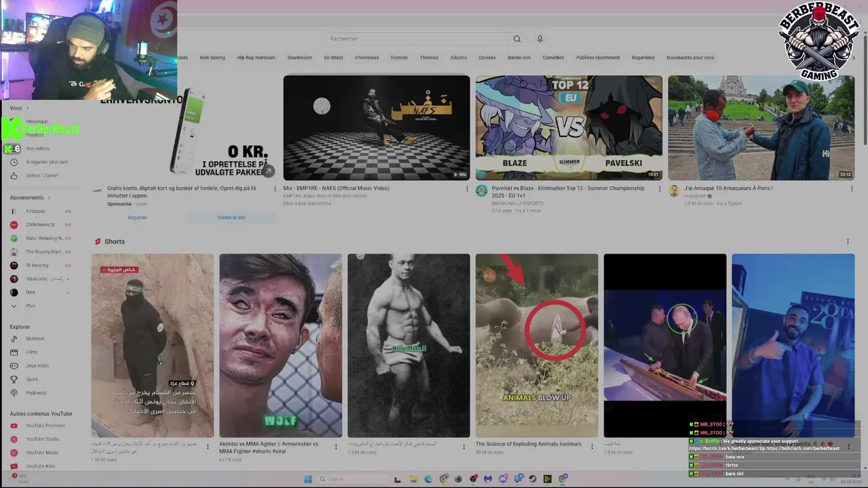The height and width of the screenshot is (488, 868).
Task: Open the Abulsadiq subscription
Action: coord(41,279)
